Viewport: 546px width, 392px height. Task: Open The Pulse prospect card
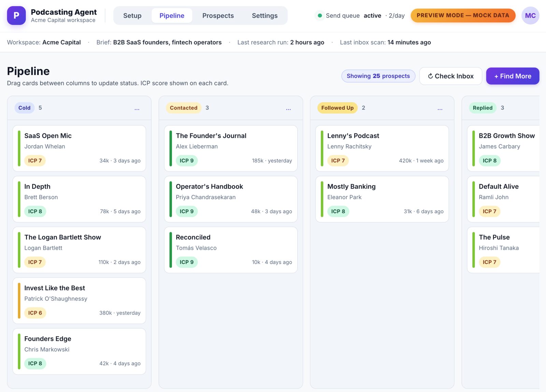[x=503, y=250]
